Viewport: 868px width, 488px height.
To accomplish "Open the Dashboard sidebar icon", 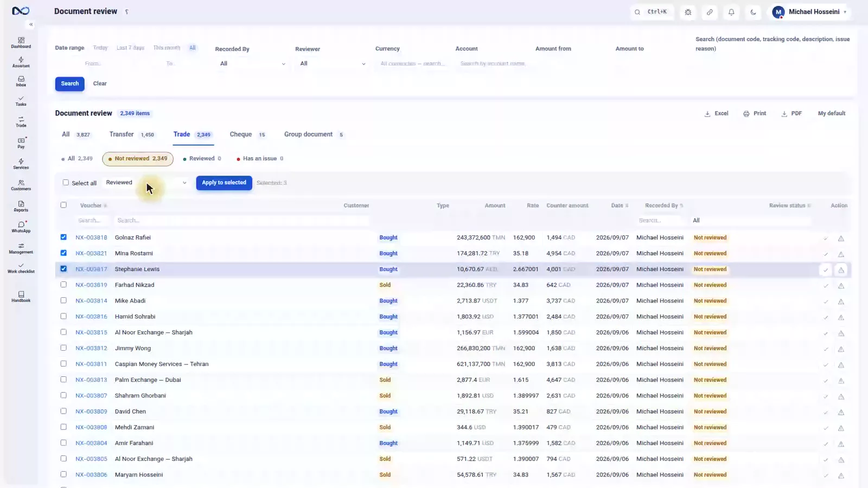I will point(21,43).
